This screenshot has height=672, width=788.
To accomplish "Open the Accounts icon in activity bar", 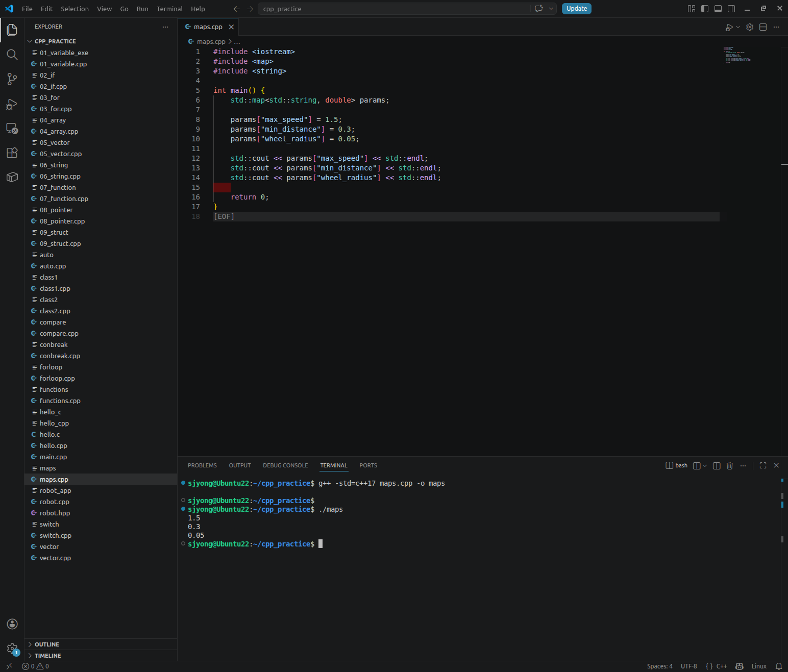I will tap(12, 624).
